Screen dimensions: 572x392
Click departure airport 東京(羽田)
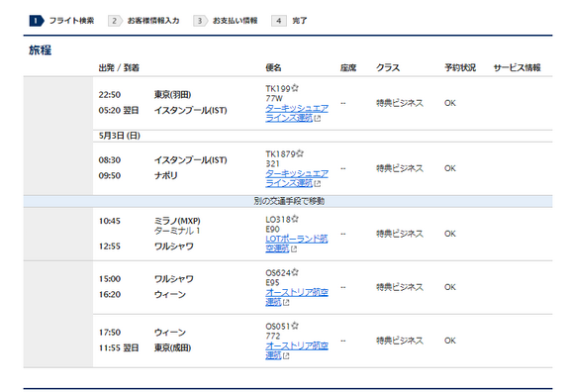172,95
